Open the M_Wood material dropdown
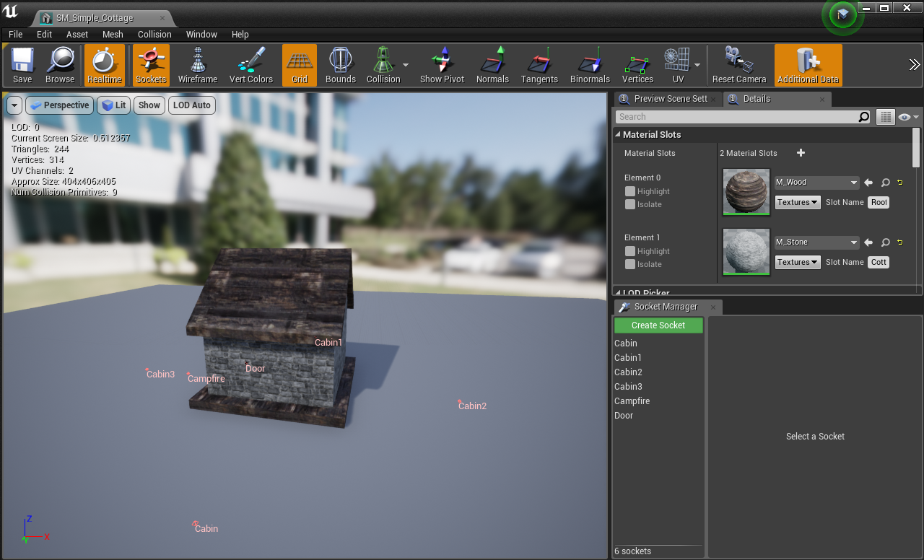 click(816, 183)
